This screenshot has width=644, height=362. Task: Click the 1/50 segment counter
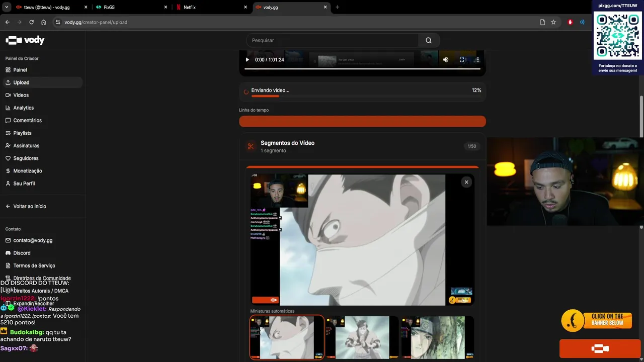[472, 146]
